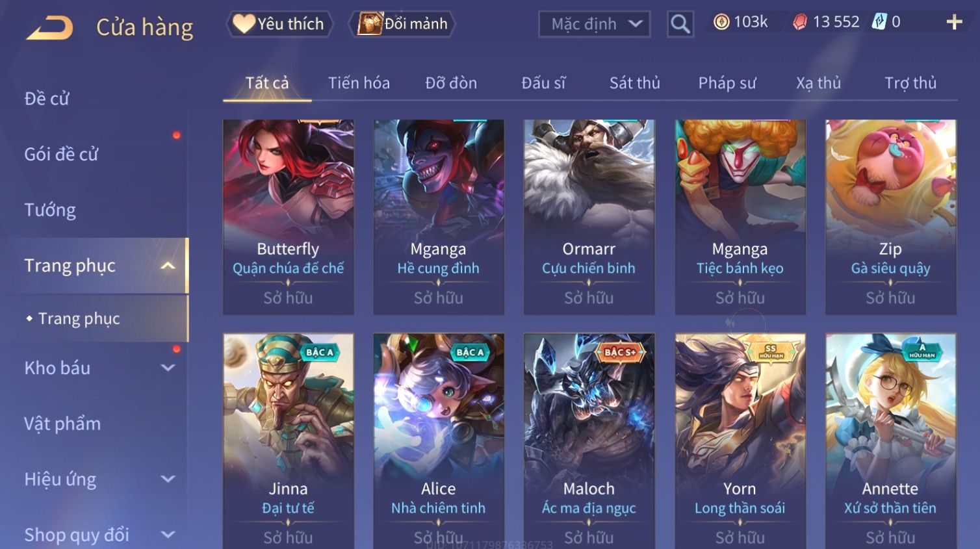Open Yêu thích heart favorites
This screenshot has height=549, width=980.
click(x=279, y=24)
